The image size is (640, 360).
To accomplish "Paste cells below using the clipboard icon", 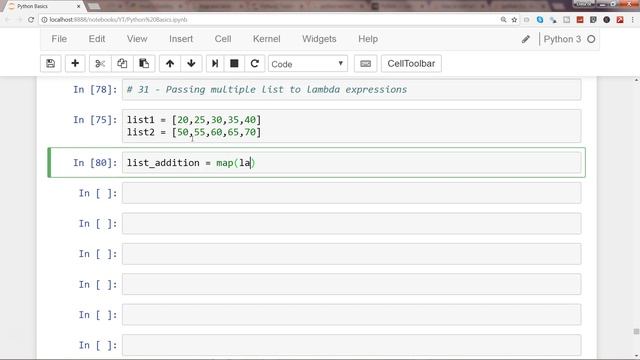I will [x=144, y=64].
